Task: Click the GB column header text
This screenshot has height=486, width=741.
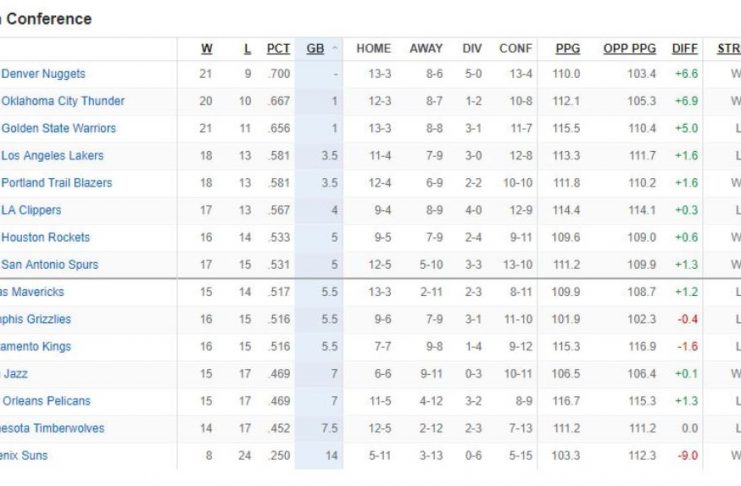Action: click(x=314, y=48)
